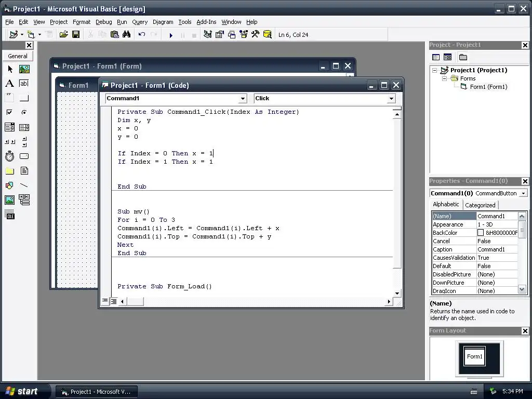This screenshot has height=399, width=532.
Task: Select the OptionButton tool in the toolbox
Action: (24, 112)
